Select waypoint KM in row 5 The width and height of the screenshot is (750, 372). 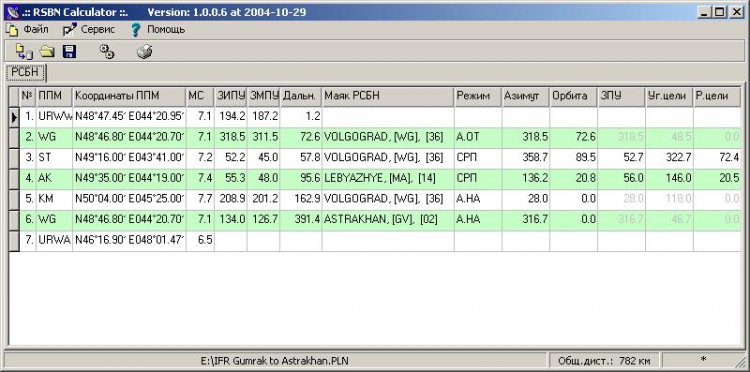(55, 199)
